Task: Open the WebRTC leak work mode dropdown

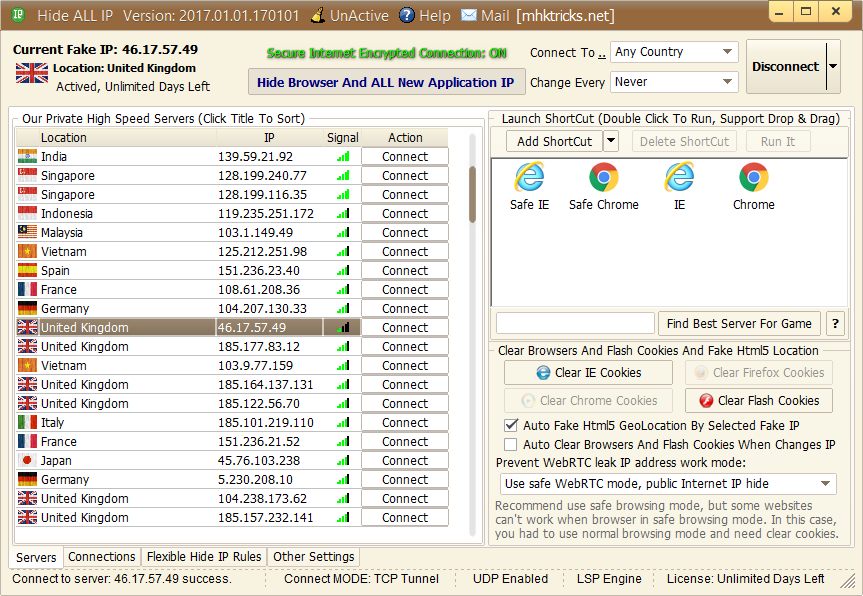Action: point(668,484)
